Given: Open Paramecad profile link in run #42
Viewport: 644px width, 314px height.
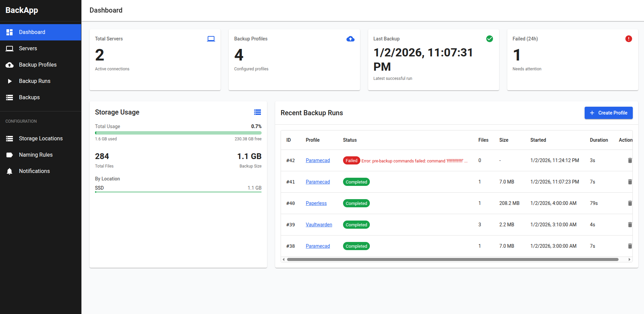Looking at the screenshot, I should click(x=318, y=160).
